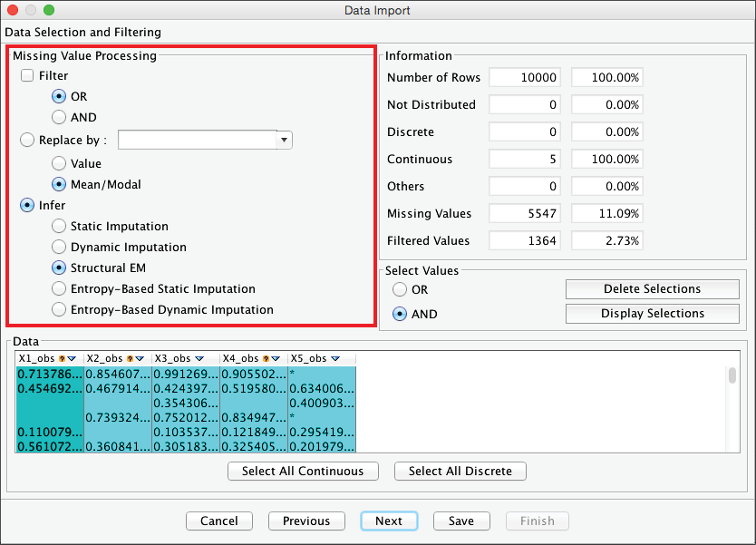The image size is (756, 545).
Task: Click the blue arrow icon on X4_obs header
Action: click(276, 359)
